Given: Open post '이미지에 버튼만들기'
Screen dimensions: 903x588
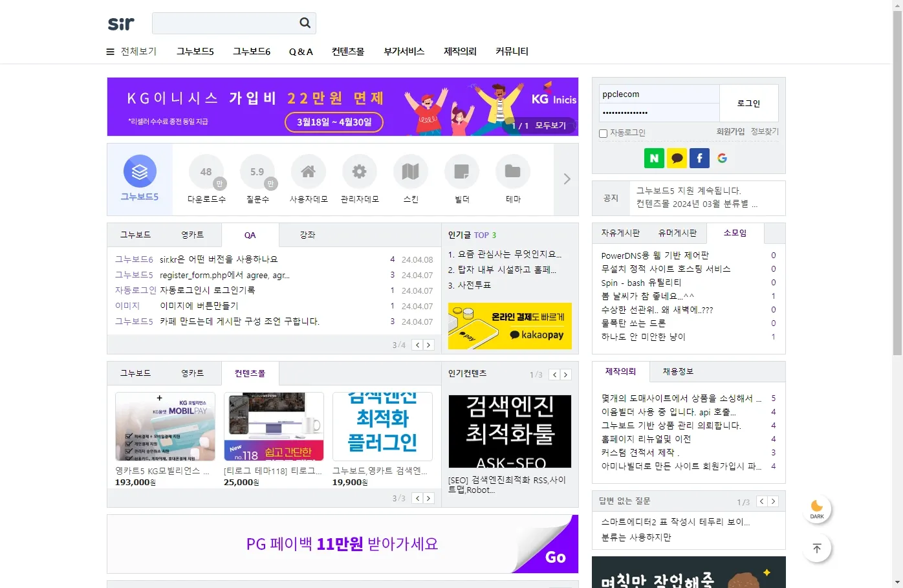Looking at the screenshot, I should (x=199, y=306).
